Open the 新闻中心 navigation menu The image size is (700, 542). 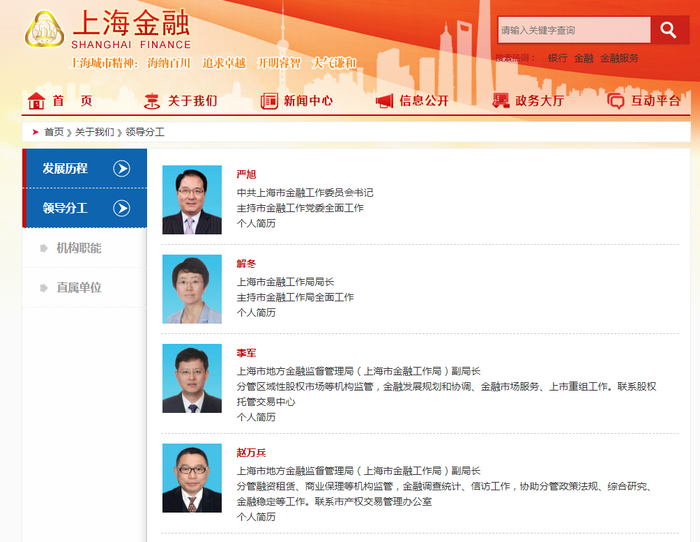(308, 101)
